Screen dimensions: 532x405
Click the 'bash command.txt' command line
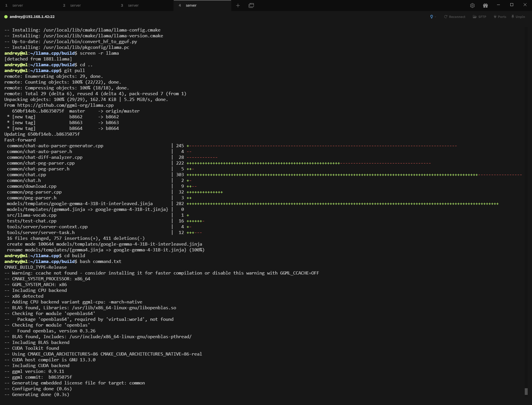point(100,262)
